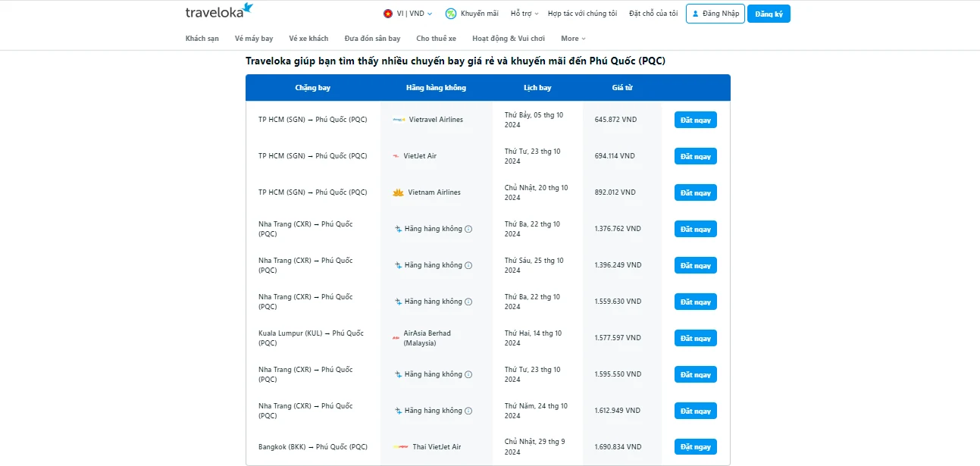
Task: Click the Lịch bay column header
Action: [537, 88]
